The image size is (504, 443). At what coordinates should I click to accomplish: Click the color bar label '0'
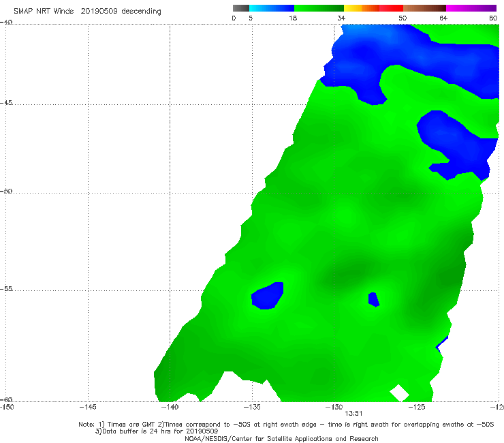point(234,18)
